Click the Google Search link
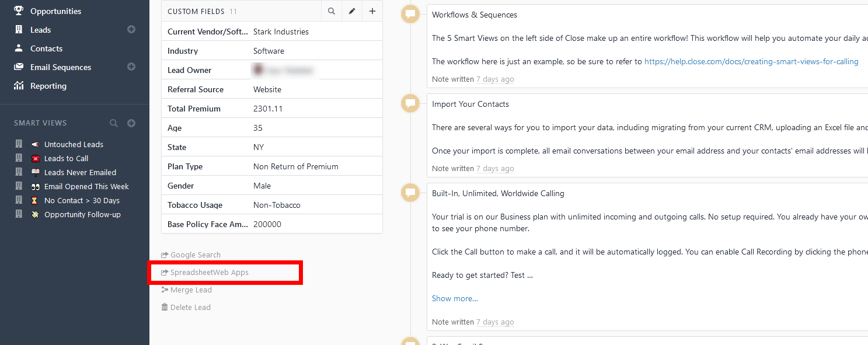 196,255
